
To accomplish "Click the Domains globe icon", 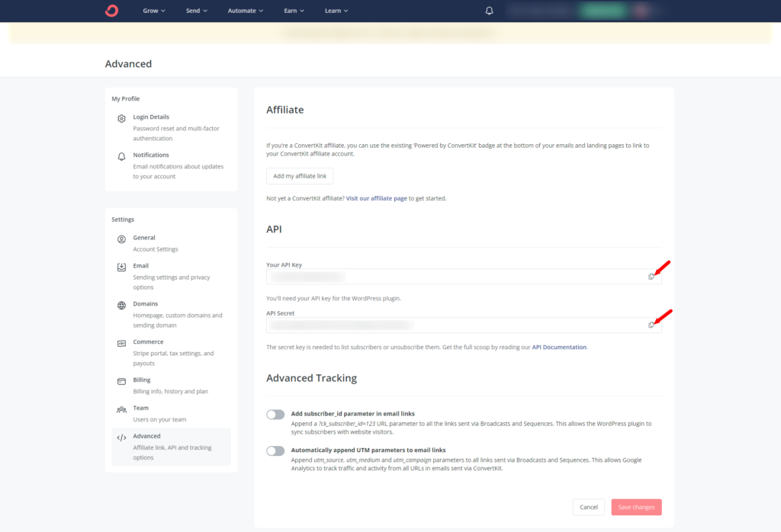I will click(121, 306).
